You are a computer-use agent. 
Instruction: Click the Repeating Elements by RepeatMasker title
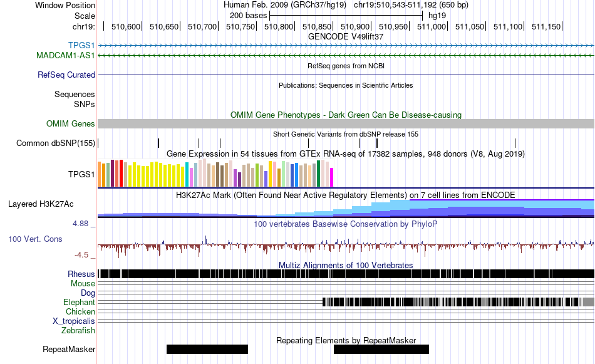[346, 340]
